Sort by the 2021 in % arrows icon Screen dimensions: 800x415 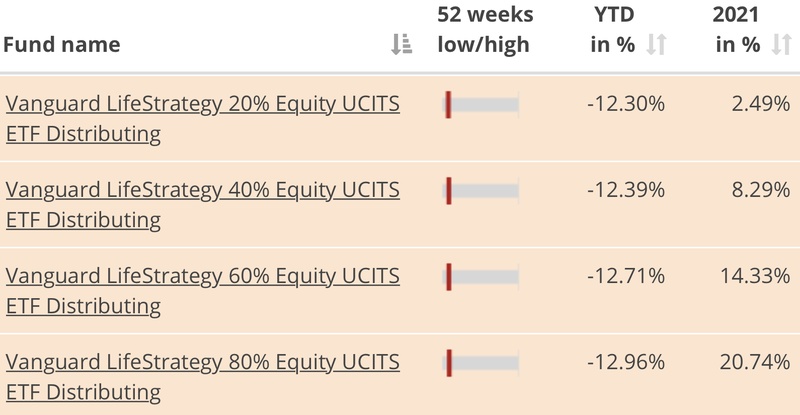coord(781,44)
